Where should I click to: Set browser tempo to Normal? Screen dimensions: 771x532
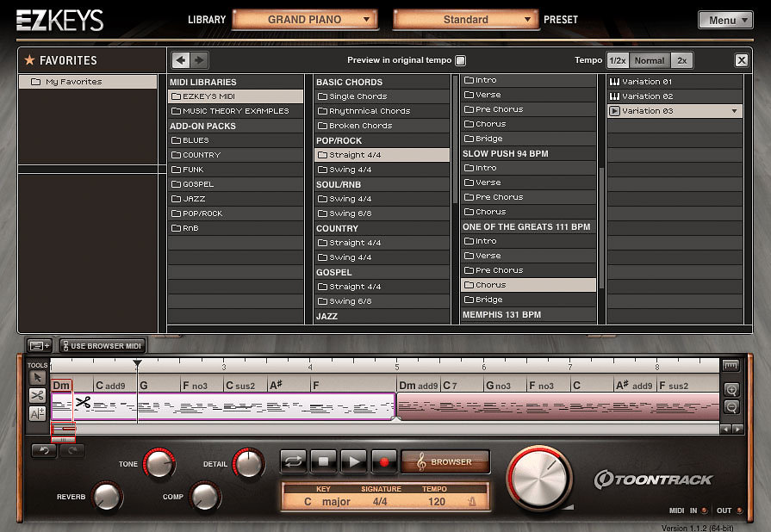coord(650,60)
